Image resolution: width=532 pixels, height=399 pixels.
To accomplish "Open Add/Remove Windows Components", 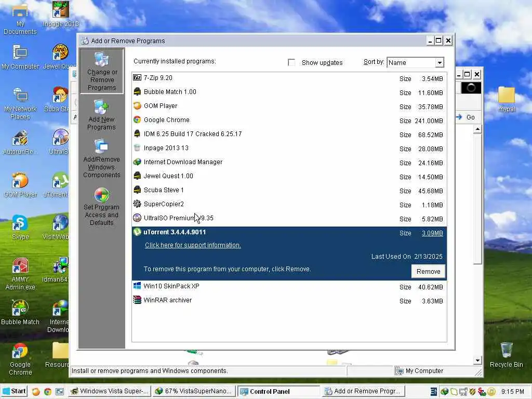I will 101,159.
